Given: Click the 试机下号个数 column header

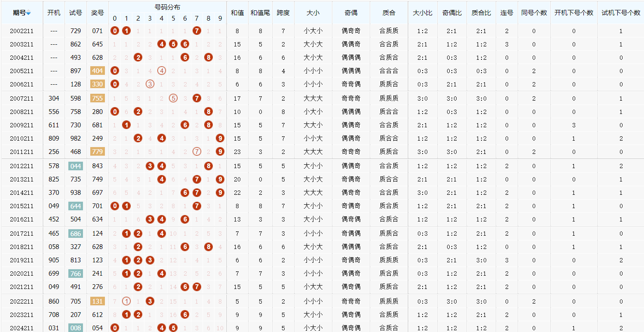Looking at the screenshot, I should pos(621,12).
